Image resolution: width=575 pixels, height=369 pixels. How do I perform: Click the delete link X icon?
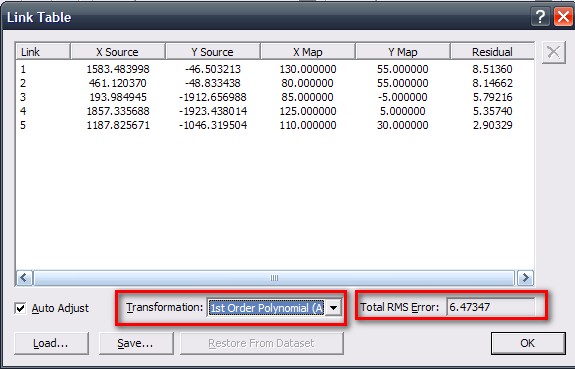click(x=553, y=52)
